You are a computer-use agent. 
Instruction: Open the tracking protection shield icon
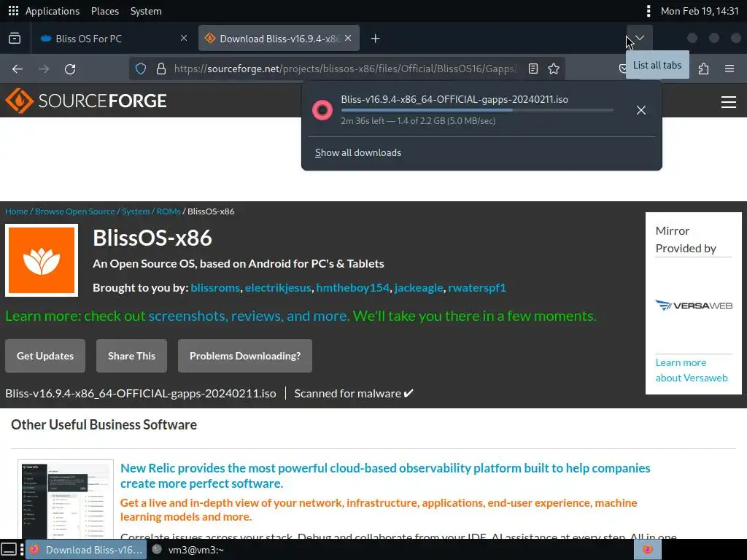click(x=141, y=69)
